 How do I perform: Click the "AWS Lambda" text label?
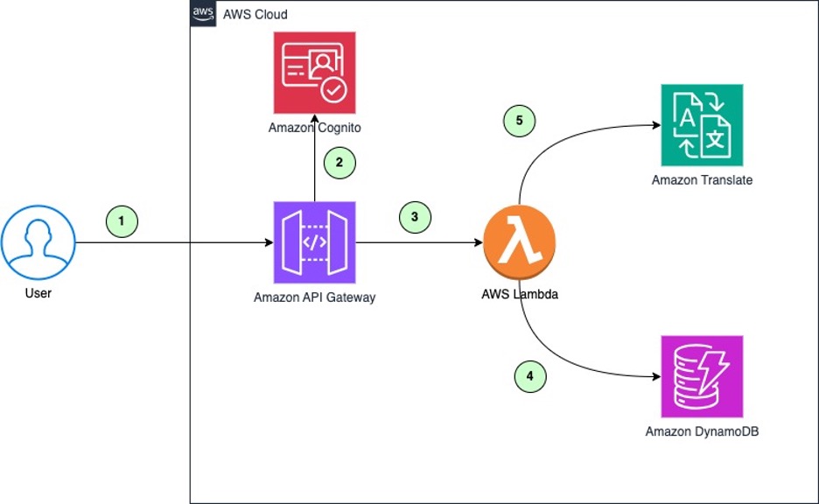pyautogui.click(x=520, y=295)
